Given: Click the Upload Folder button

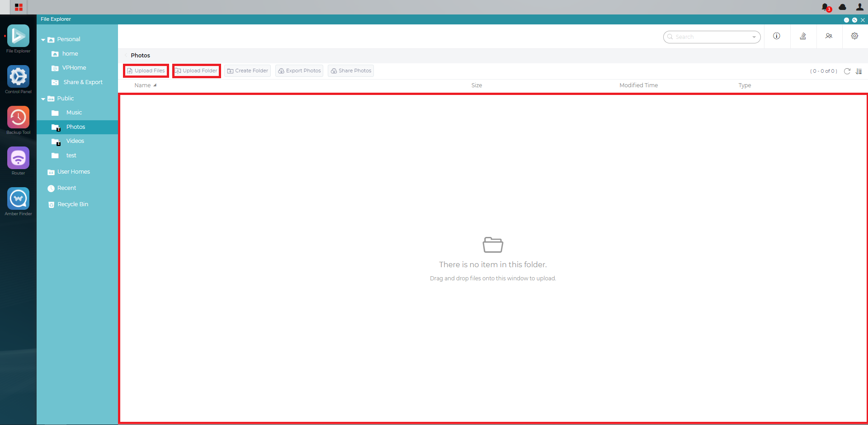Looking at the screenshot, I should coord(197,71).
